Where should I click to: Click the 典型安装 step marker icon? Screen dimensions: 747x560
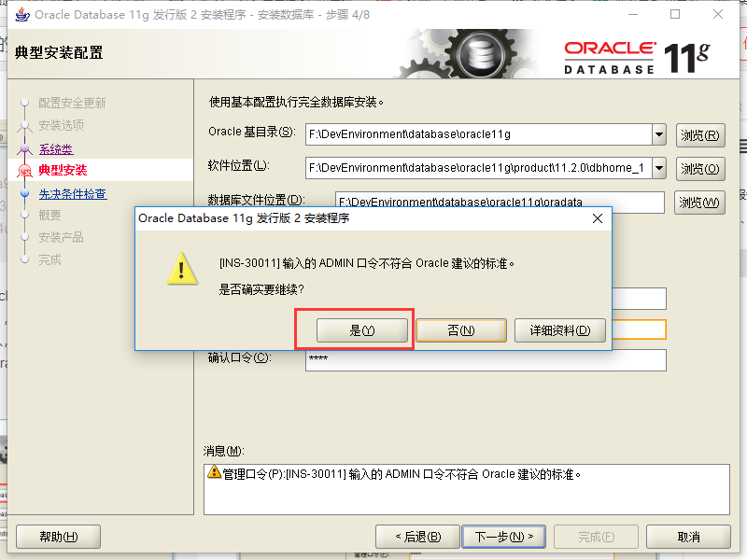tap(24, 171)
